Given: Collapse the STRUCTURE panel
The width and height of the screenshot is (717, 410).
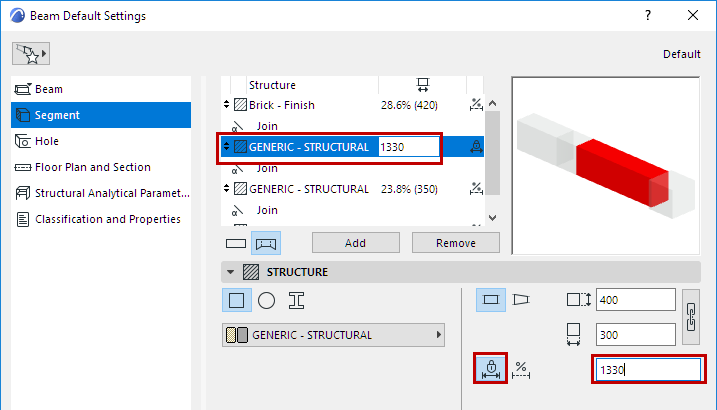Looking at the screenshot, I should point(231,272).
